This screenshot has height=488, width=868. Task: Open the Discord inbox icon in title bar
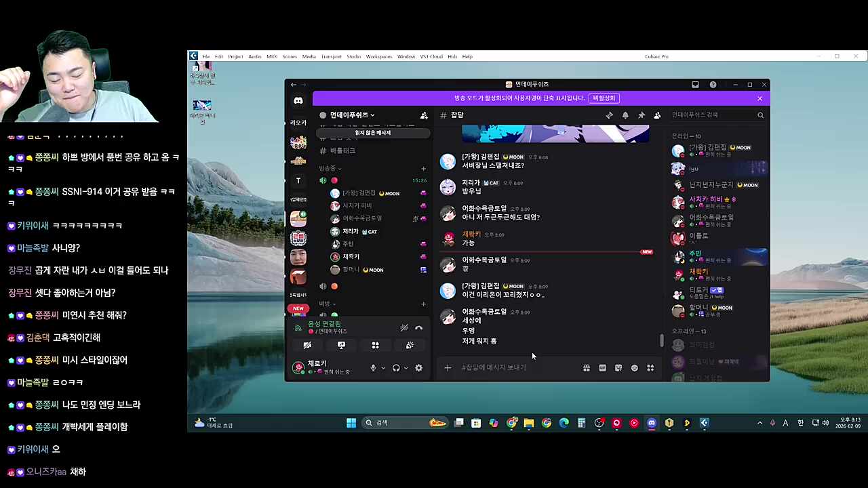[695, 85]
